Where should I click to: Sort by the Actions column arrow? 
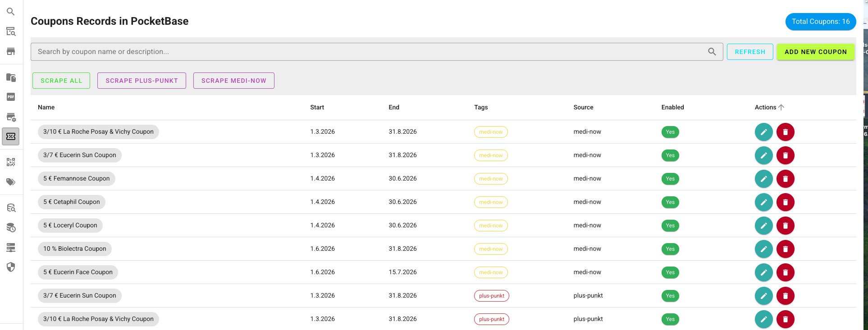click(781, 107)
